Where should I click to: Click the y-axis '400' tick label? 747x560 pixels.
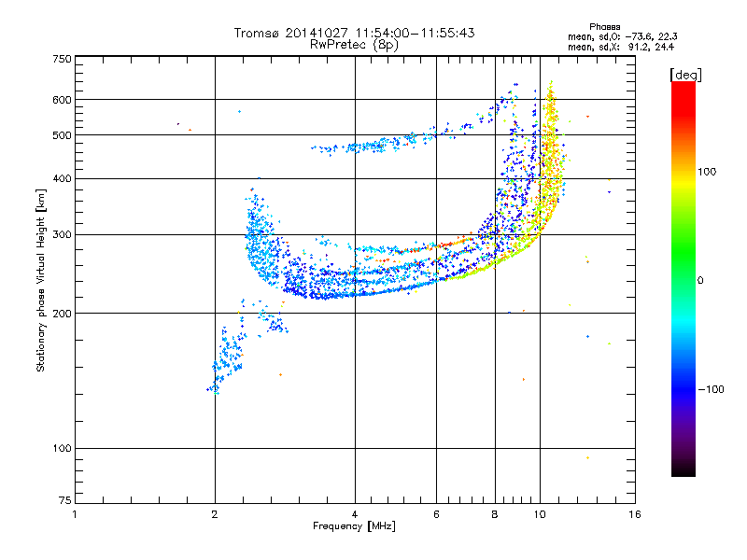[62, 178]
